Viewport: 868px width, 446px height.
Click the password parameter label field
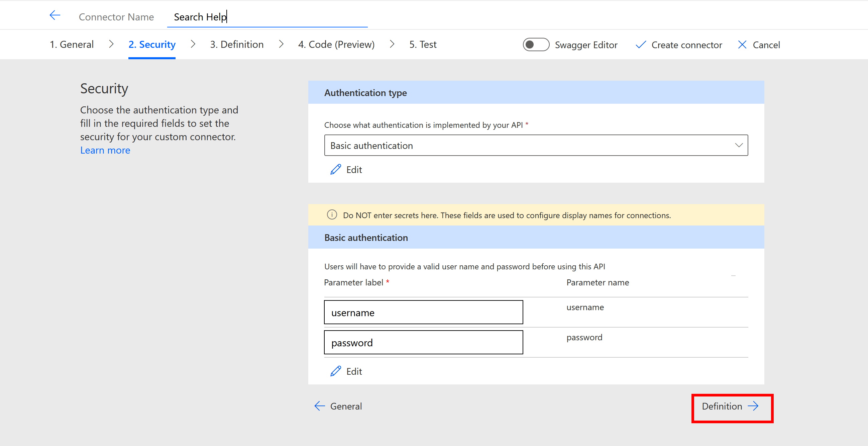coord(423,343)
